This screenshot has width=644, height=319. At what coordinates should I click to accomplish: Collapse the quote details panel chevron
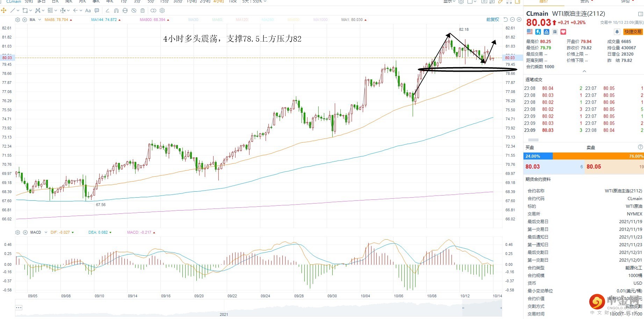584,71
